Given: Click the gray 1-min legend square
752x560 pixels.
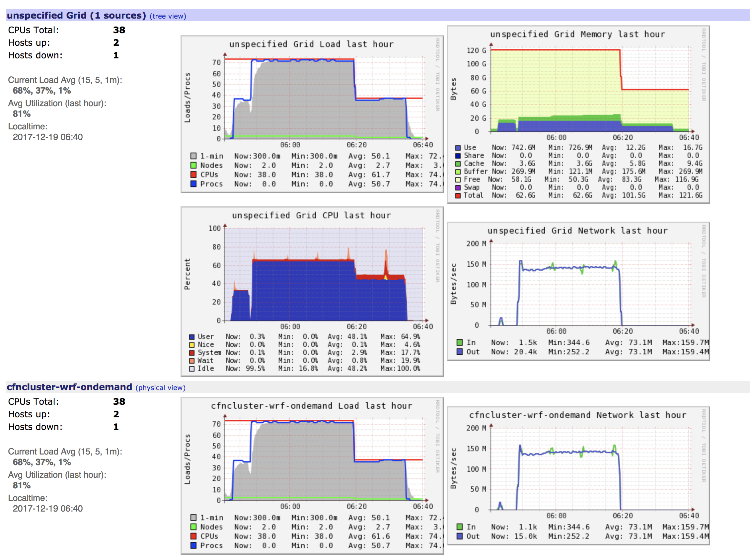Looking at the screenshot, I should (193, 156).
